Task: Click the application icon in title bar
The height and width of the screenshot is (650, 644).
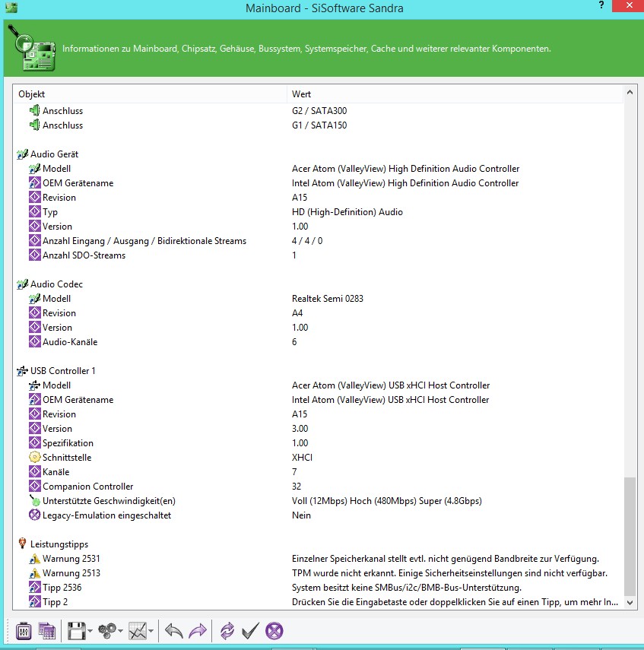Action: click(x=11, y=8)
